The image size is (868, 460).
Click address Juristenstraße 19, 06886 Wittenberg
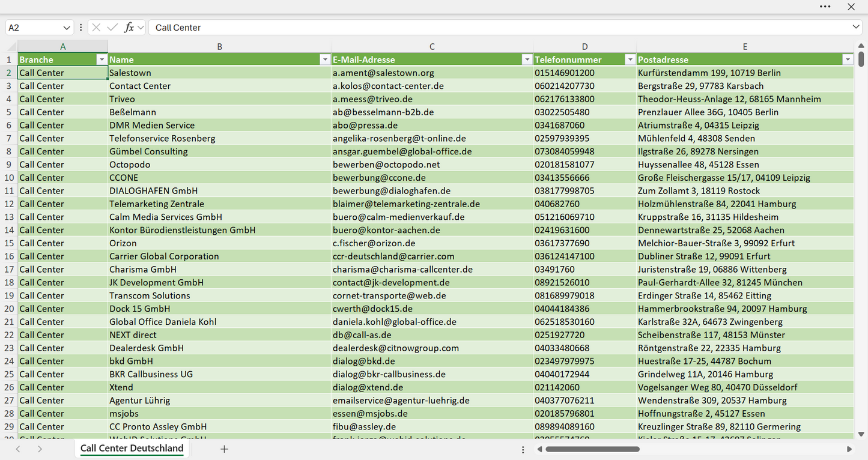click(745, 270)
